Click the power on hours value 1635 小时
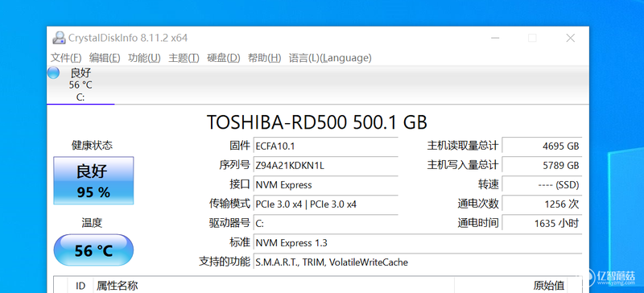 542,223
